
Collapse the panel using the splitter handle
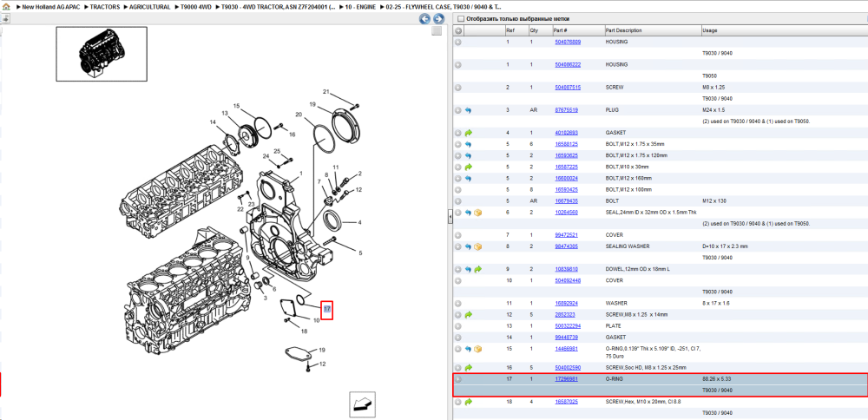click(x=449, y=218)
